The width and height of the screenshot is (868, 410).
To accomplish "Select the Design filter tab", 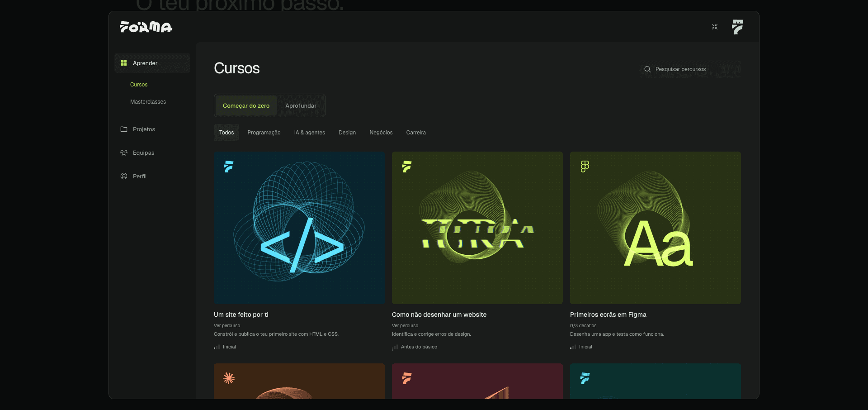I will 347,133.
